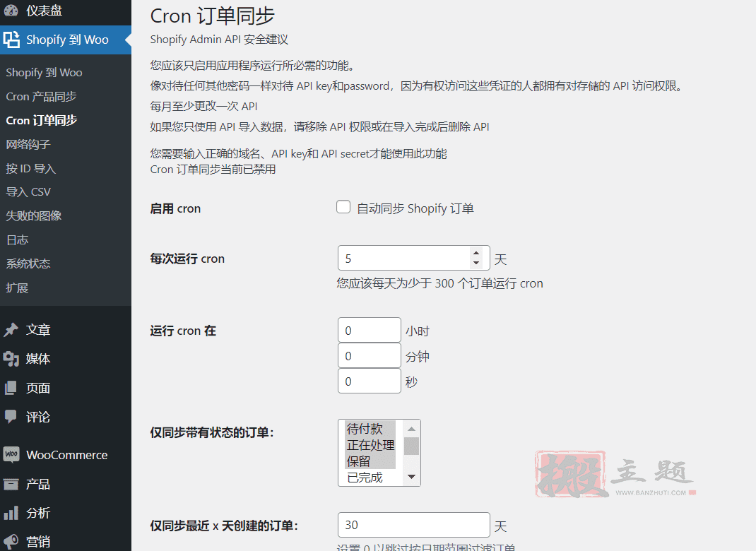Open the 页面 menu

point(66,388)
